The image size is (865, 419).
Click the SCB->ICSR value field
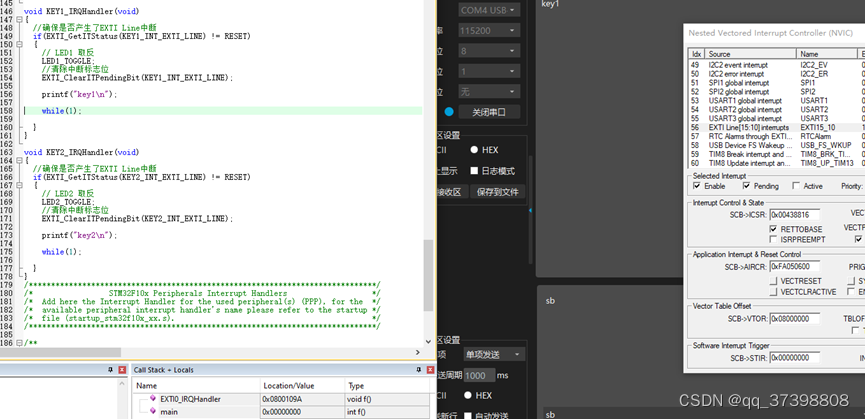coord(794,214)
